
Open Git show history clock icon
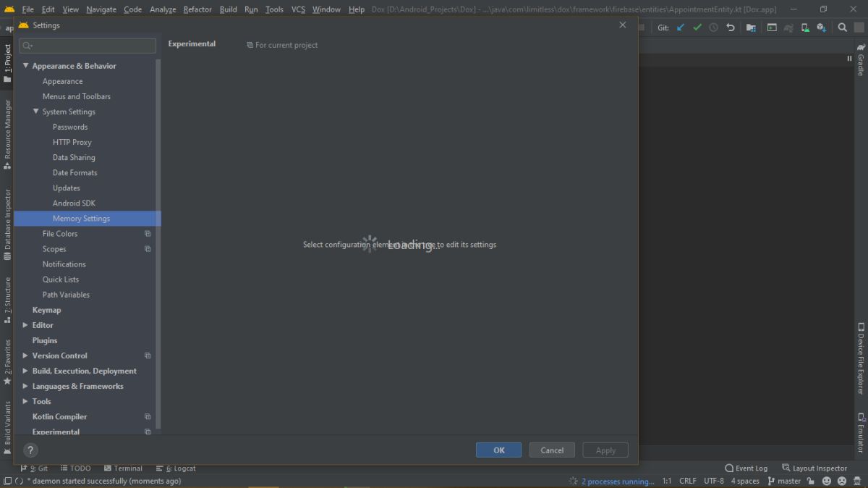pyautogui.click(x=714, y=28)
